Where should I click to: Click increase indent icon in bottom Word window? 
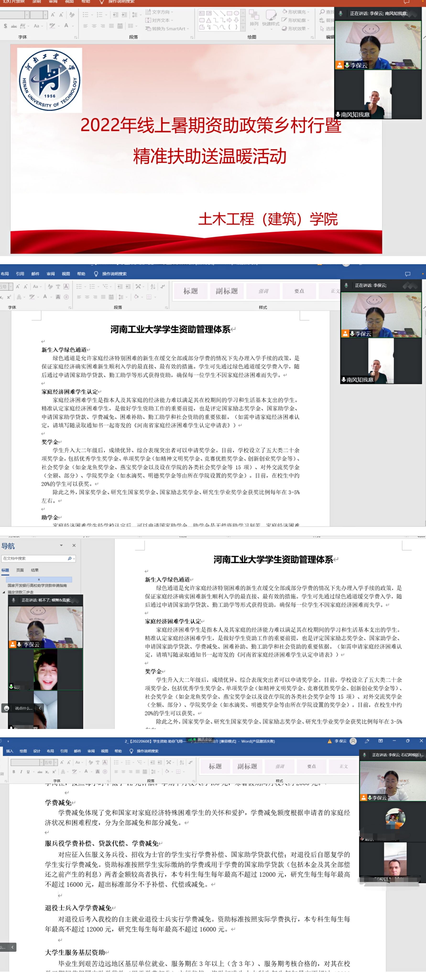coord(160,762)
